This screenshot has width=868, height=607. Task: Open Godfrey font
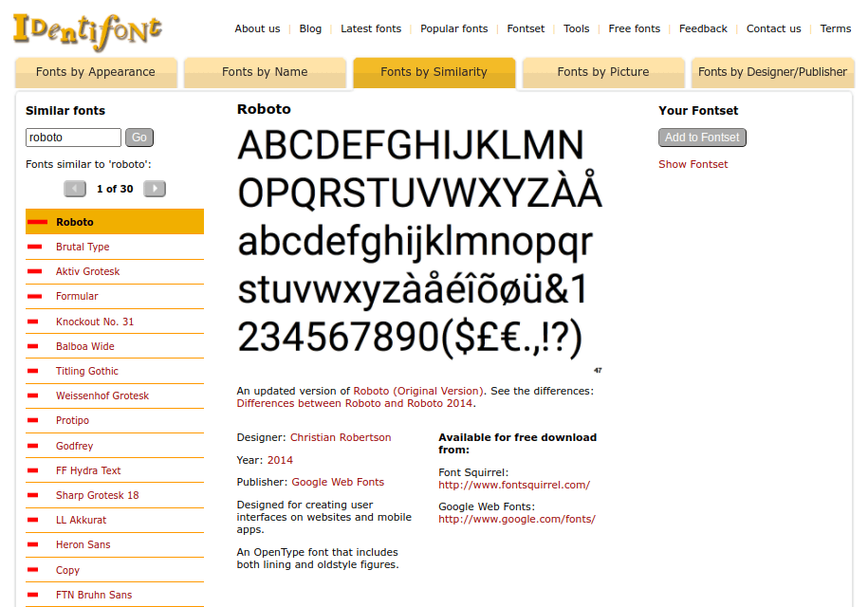tap(74, 446)
